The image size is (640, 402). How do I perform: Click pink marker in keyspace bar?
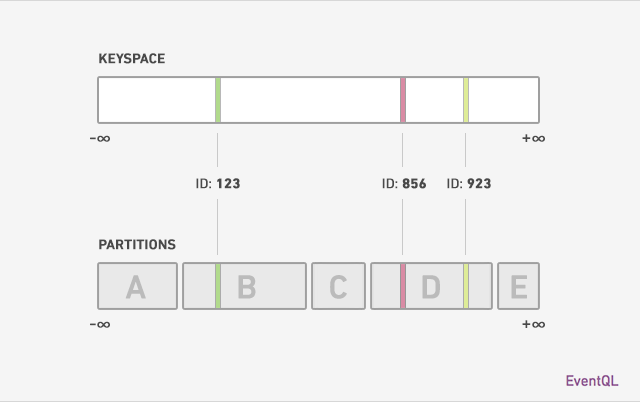403,100
